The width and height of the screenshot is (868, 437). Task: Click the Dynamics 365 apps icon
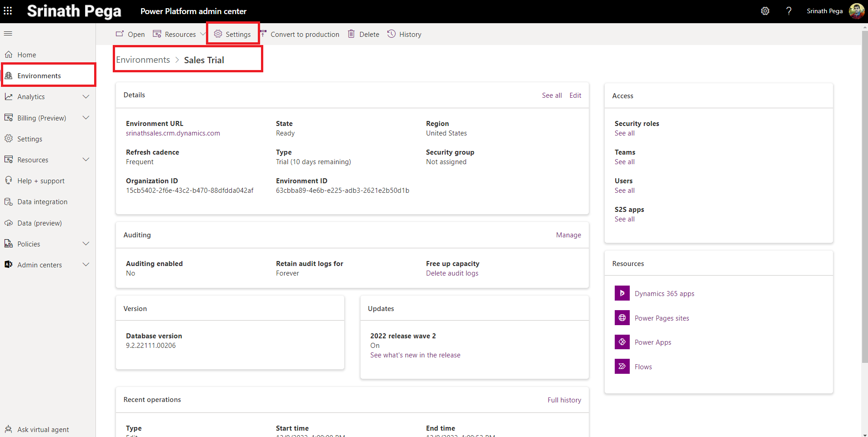(x=622, y=293)
